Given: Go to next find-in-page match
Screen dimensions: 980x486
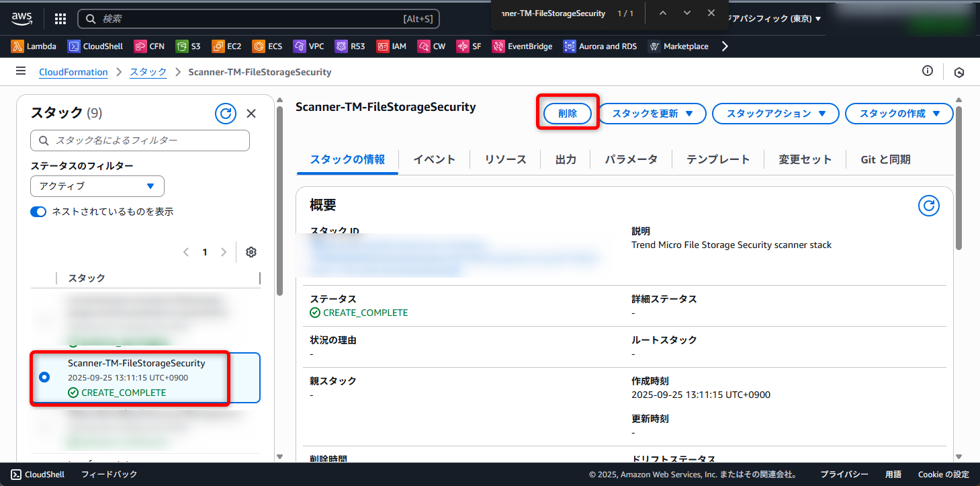Looking at the screenshot, I should [x=687, y=13].
